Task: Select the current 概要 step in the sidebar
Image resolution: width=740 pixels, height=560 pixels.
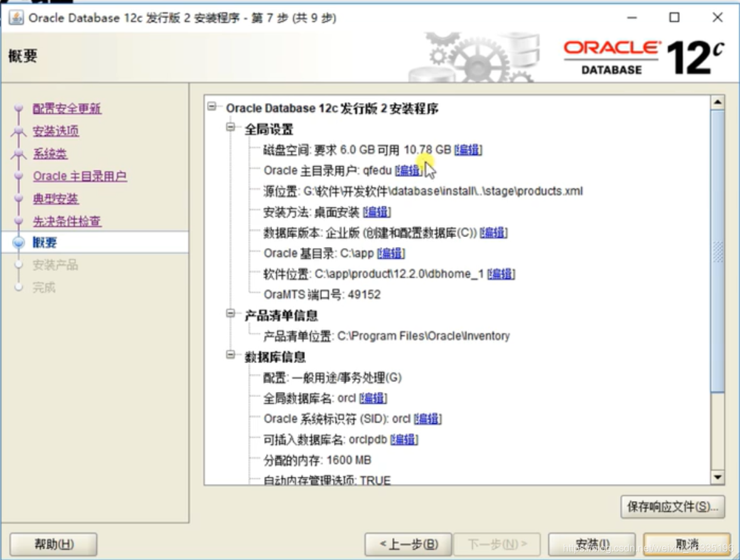Action: click(45, 242)
